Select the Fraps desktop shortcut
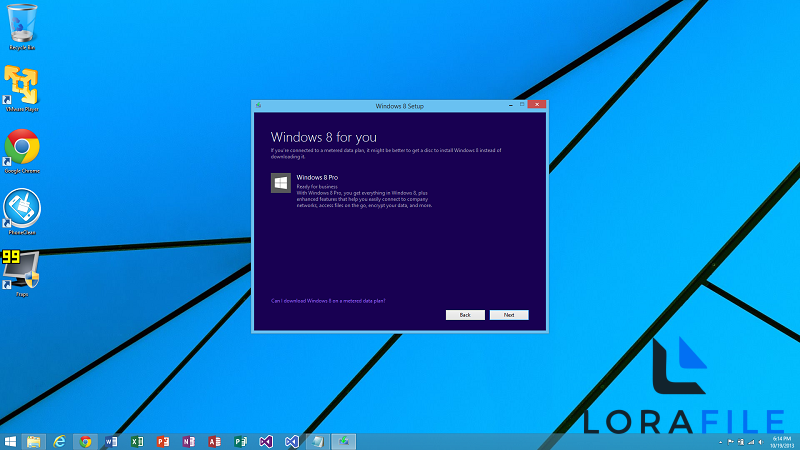800x450 pixels. 21,273
